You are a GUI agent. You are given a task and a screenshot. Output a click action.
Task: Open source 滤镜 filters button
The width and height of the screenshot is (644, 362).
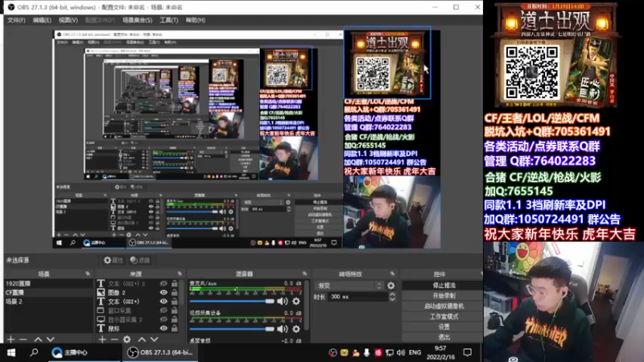click(139, 260)
